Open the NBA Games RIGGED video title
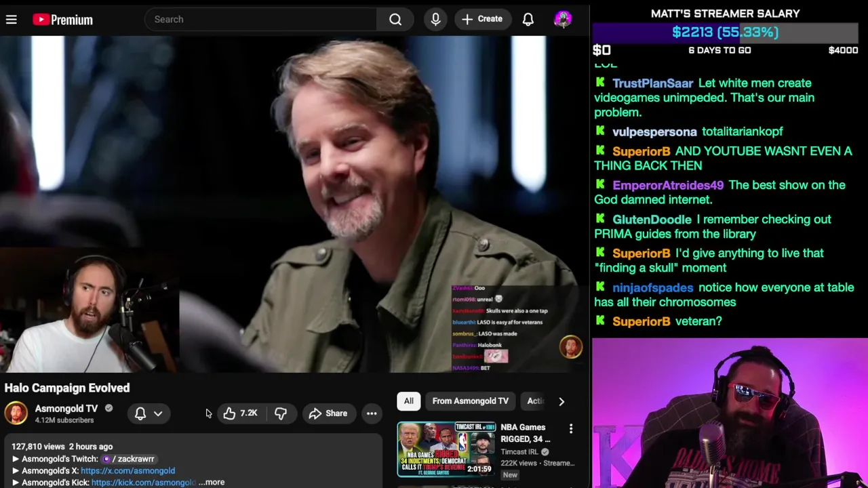The height and width of the screenshot is (488, 868). click(x=526, y=433)
